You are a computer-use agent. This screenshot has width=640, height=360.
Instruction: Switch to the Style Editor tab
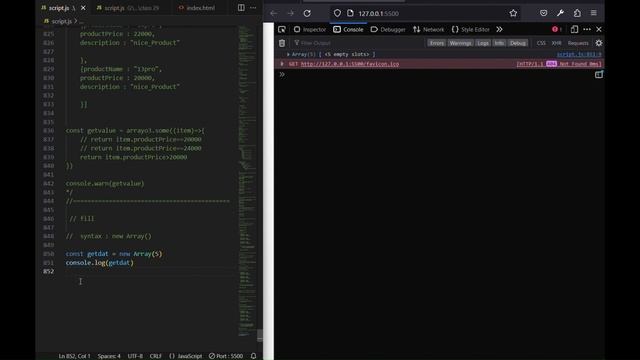[471, 29]
